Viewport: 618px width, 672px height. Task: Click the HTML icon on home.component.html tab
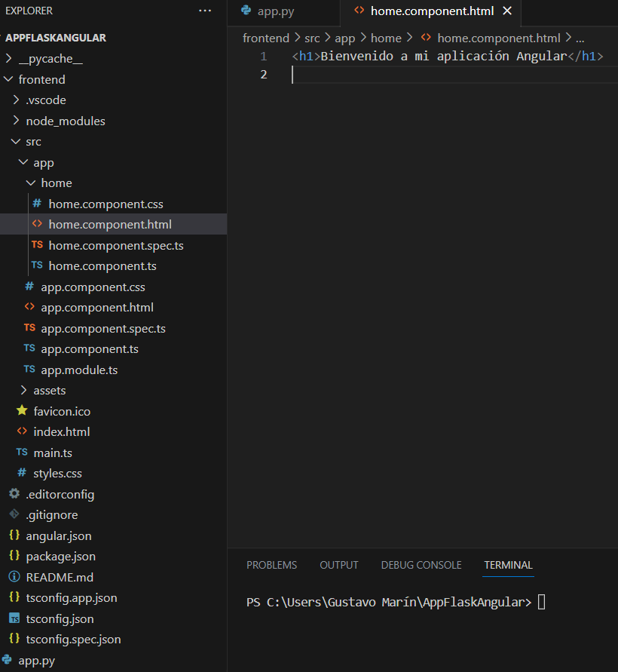[359, 11]
